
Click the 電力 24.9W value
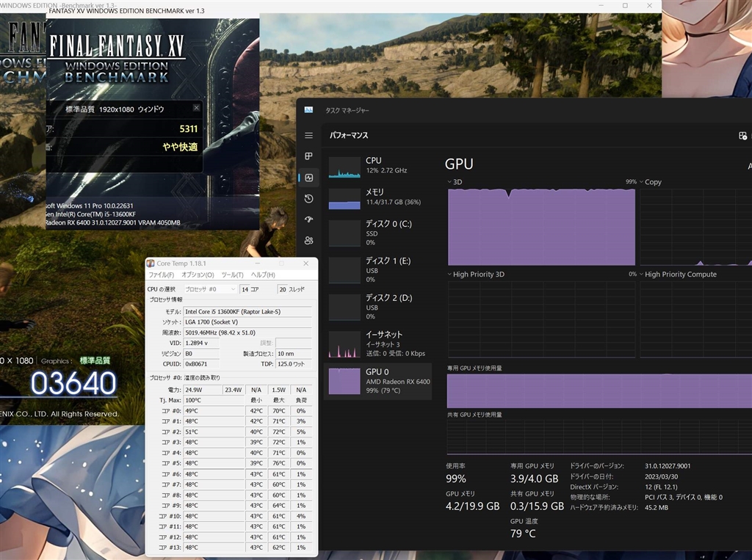click(x=203, y=390)
